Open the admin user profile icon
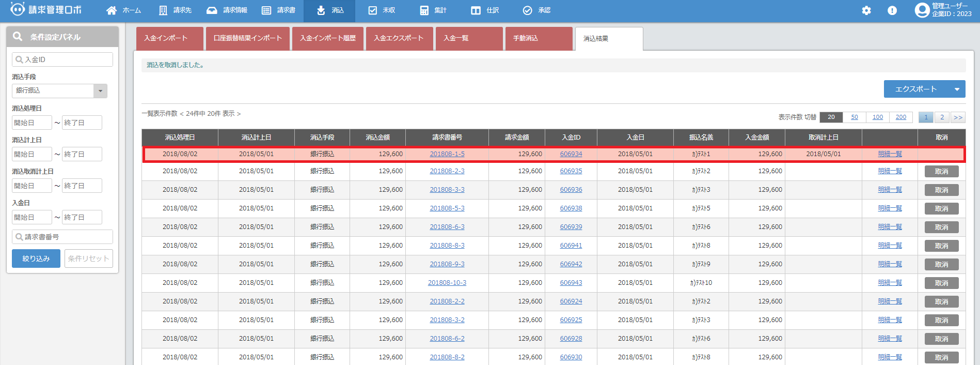The image size is (980, 365). tap(922, 10)
